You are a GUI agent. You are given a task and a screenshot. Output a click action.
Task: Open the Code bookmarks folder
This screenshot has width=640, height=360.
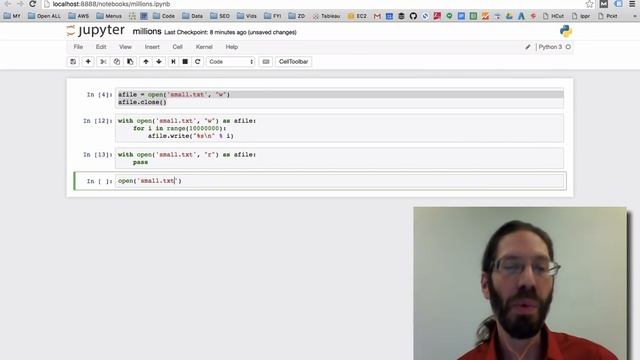(164, 16)
